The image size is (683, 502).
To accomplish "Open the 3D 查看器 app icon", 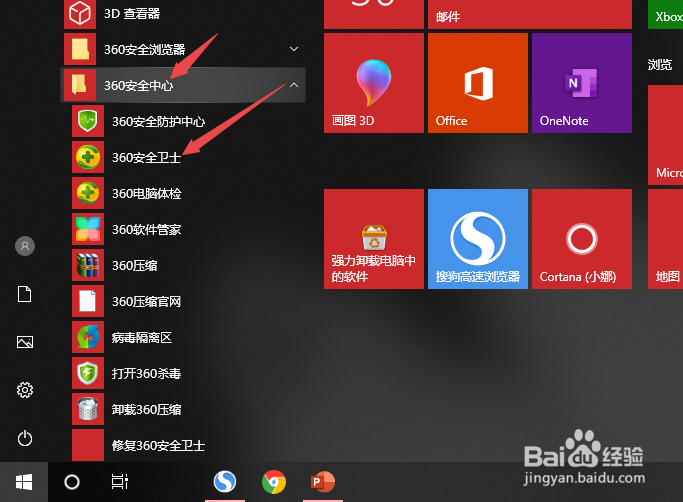I will [x=80, y=14].
